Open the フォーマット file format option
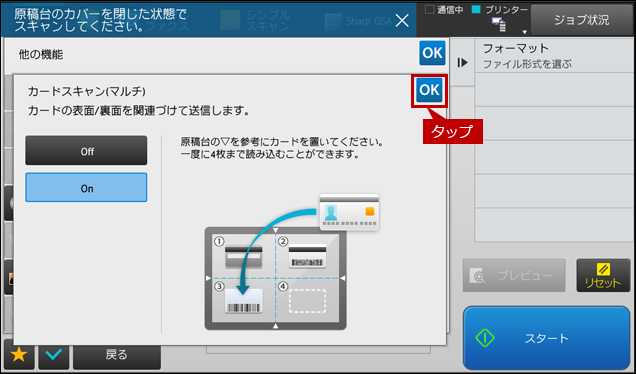 [554, 56]
